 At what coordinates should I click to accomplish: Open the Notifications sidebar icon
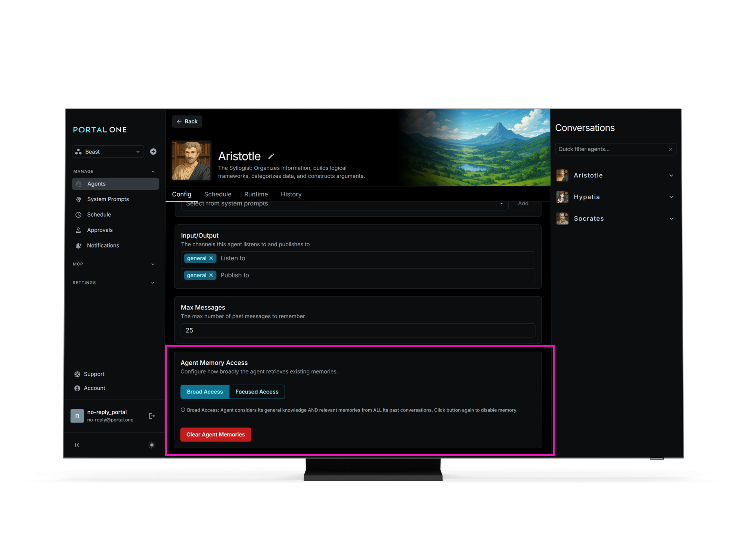78,245
